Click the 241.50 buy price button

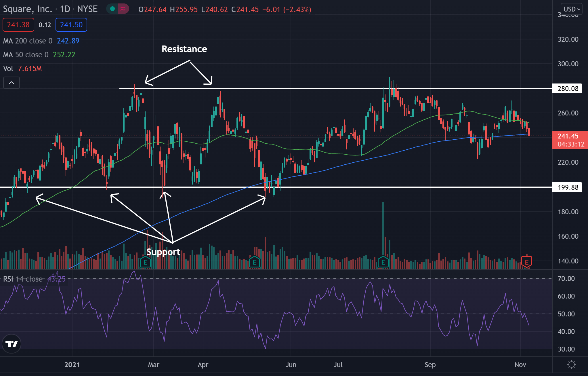[x=71, y=25]
